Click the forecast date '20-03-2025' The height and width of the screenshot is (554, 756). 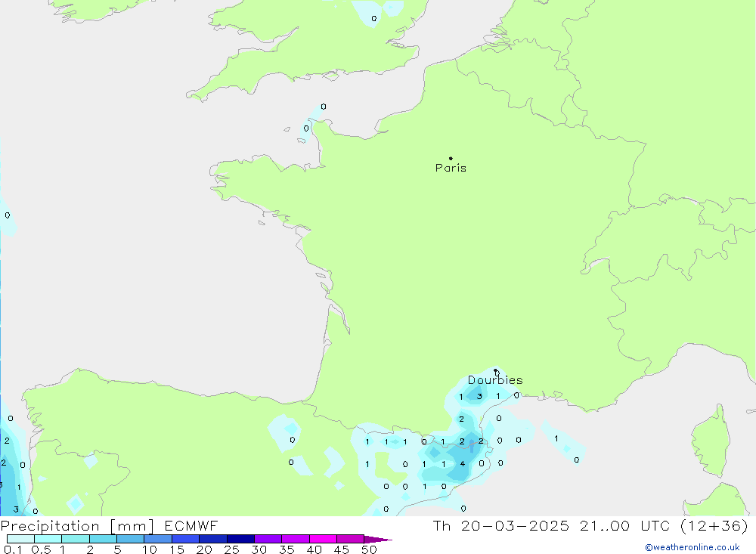[515, 525]
